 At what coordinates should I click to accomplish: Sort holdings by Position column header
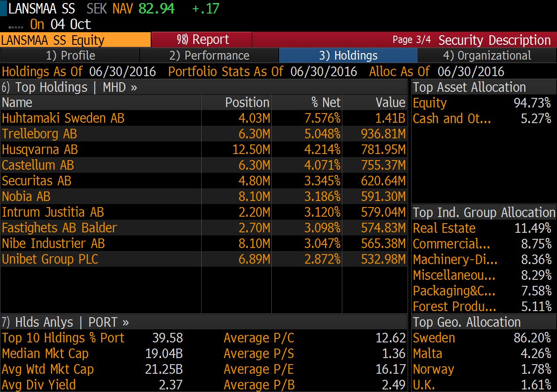click(x=247, y=103)
